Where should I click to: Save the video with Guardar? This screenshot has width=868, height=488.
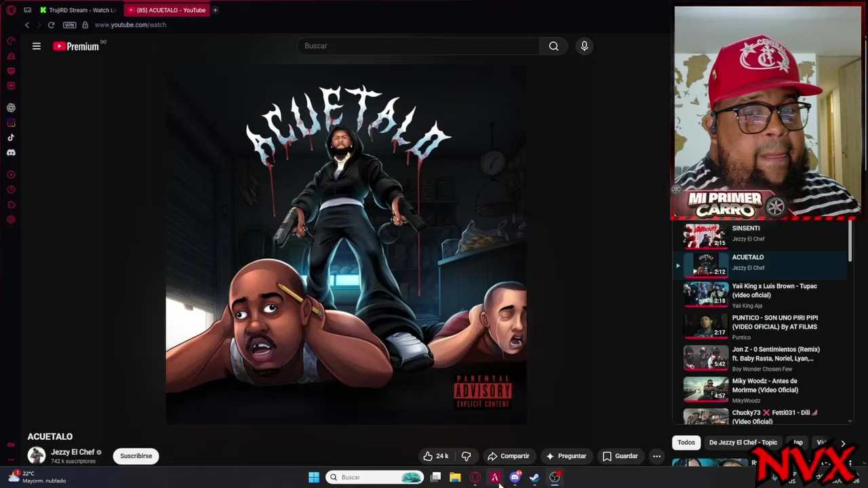(620, 456)
